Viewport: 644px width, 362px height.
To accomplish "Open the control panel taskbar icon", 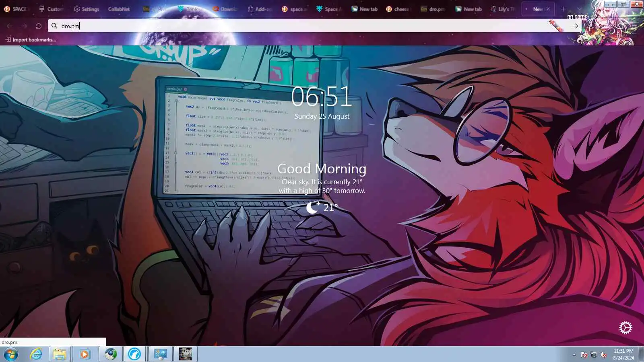I will coord(161,354).
